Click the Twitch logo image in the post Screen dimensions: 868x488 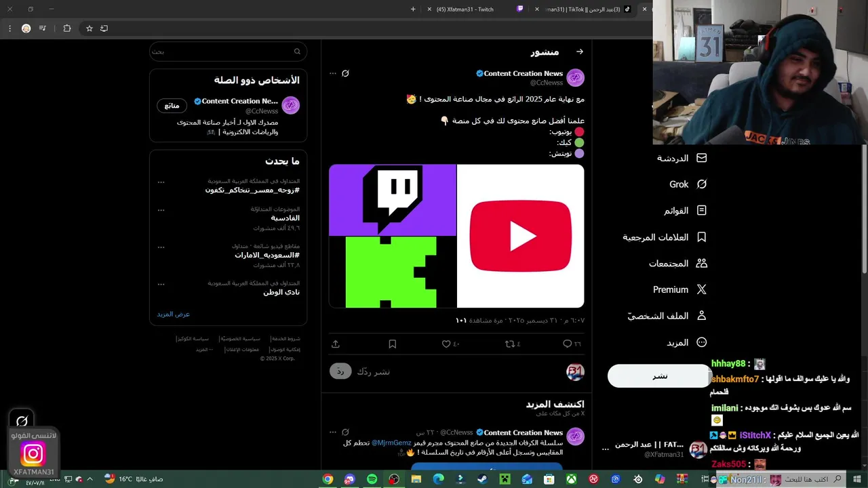pos(393,200)
